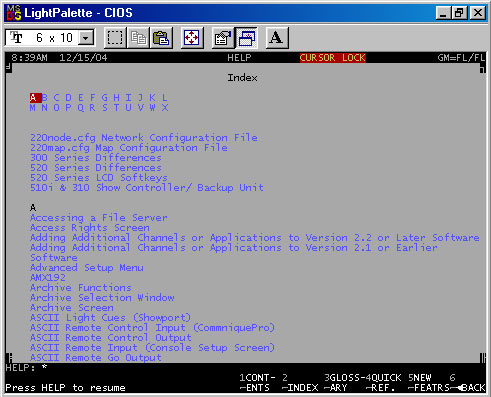Image resolution: width=491 pixels, height=397 pixels.
Task: Open Adding Channels to Version 2.2 or Later topic
Action: click(x=255, y=238)
